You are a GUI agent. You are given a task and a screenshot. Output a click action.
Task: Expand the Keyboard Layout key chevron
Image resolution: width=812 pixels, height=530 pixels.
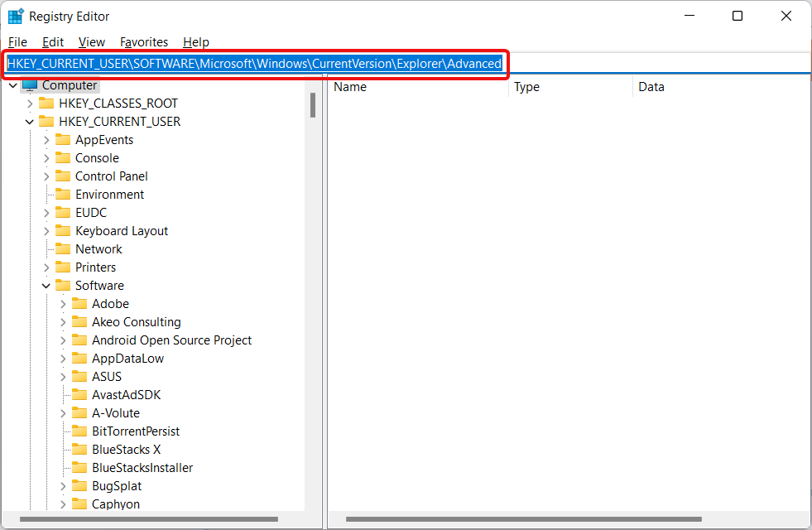[46, 231]
